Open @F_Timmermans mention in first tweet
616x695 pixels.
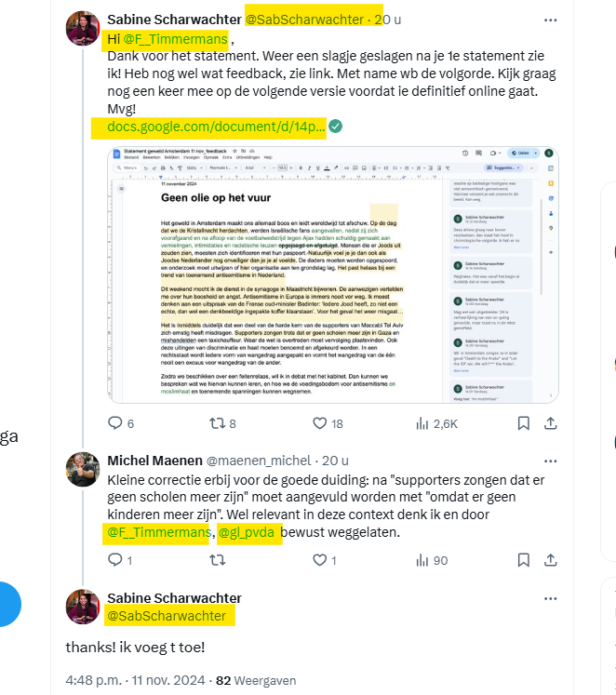[175, 39]
